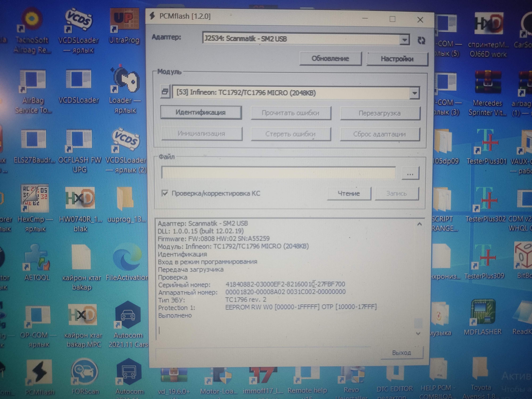Click the module list icon beside dropdown
Screen dimensions: 532x399
point(165,92)
